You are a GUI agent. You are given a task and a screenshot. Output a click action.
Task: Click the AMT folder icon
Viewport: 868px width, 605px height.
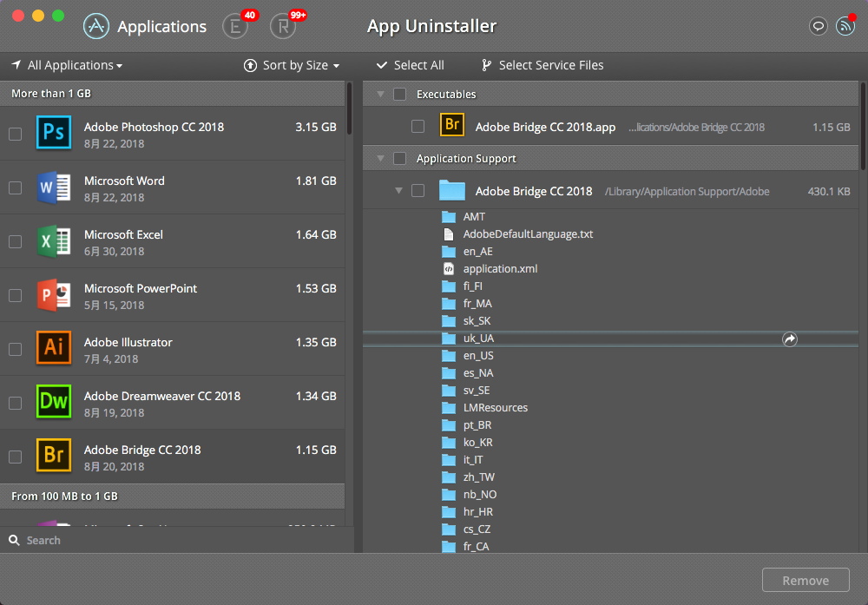tap(449, 217)
